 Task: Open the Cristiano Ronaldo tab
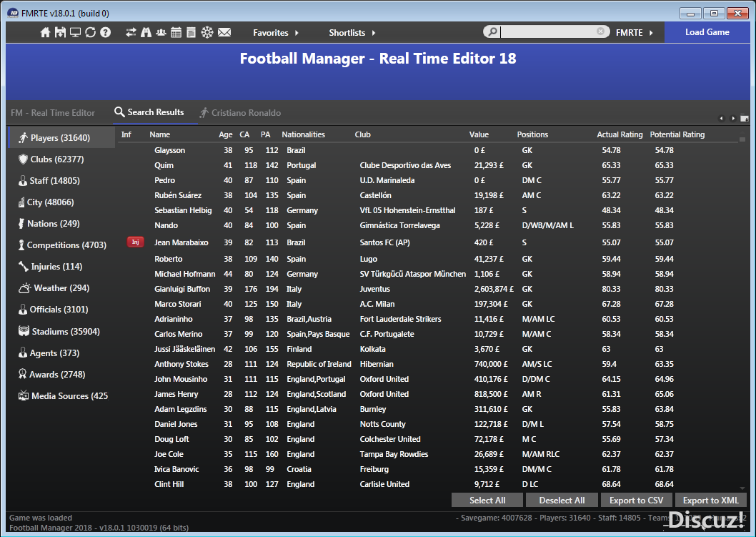(240, 113)
